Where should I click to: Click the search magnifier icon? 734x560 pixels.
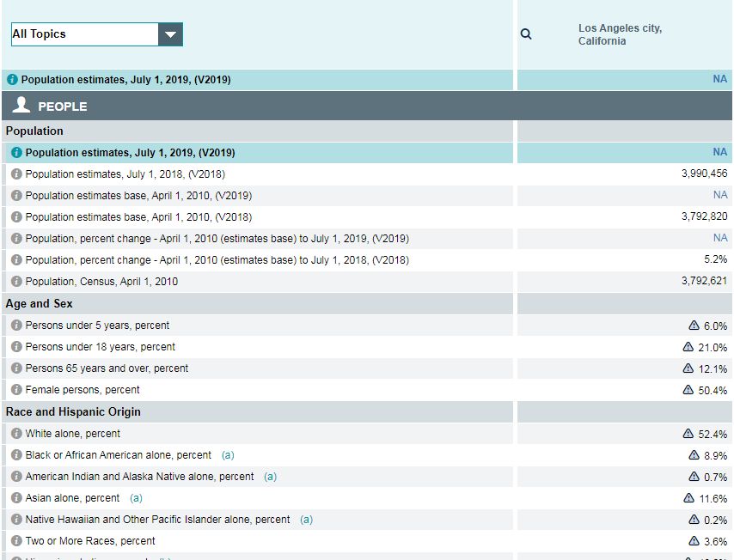526,34
